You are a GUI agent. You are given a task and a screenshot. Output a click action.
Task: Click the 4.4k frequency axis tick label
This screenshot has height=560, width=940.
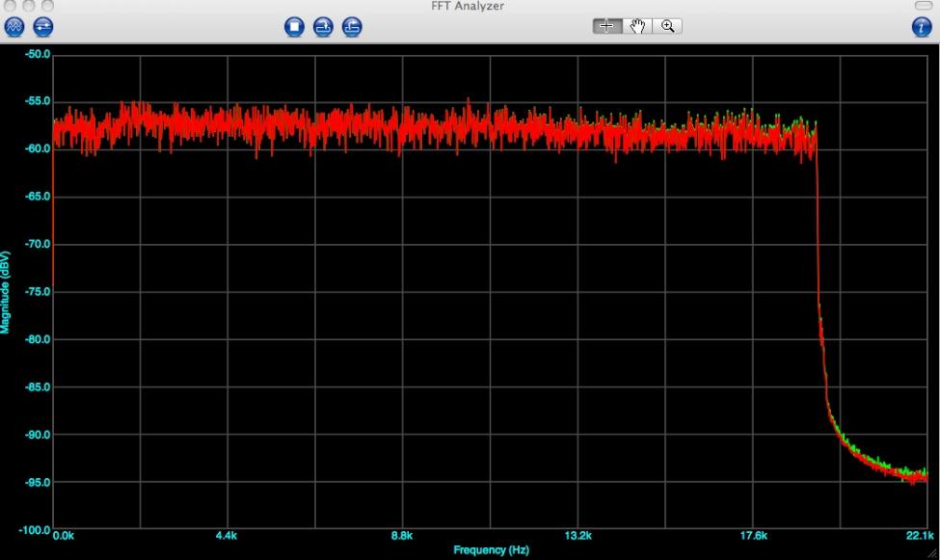[227, 536]
